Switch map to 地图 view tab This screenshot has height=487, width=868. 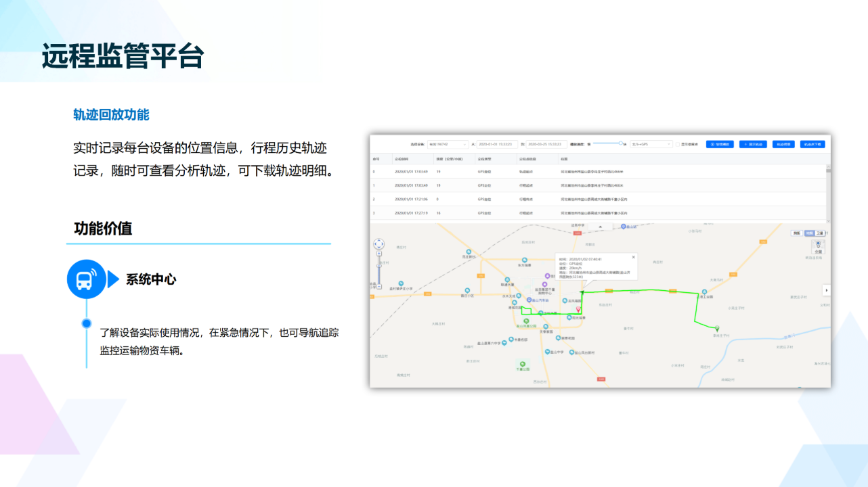coord(809,233)
